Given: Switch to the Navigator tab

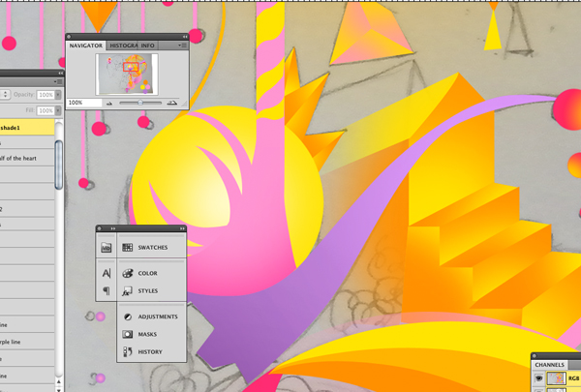Looking at the screenshot, I should 85,45.
